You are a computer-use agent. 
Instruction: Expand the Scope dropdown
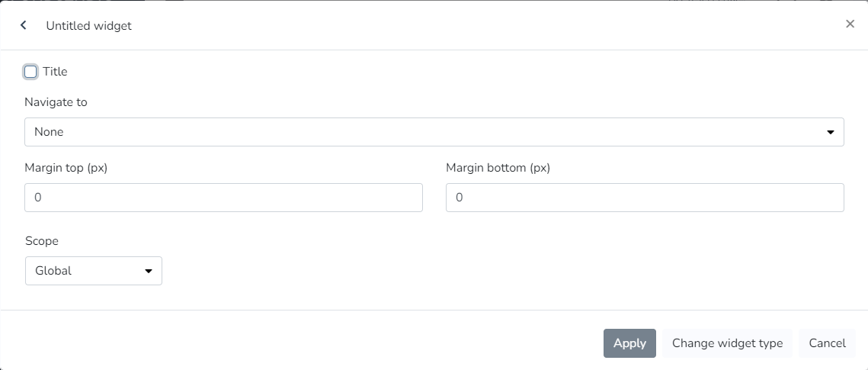coord(93,271)
